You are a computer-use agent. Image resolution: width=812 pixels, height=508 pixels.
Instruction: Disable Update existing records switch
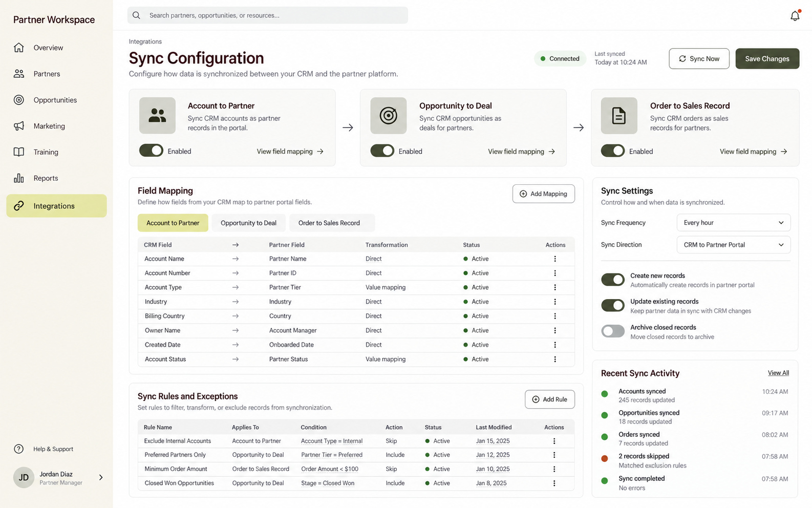click(613, 306)
